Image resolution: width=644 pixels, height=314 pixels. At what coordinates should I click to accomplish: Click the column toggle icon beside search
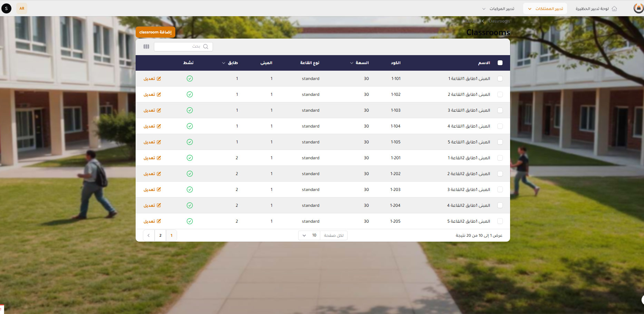146,47
